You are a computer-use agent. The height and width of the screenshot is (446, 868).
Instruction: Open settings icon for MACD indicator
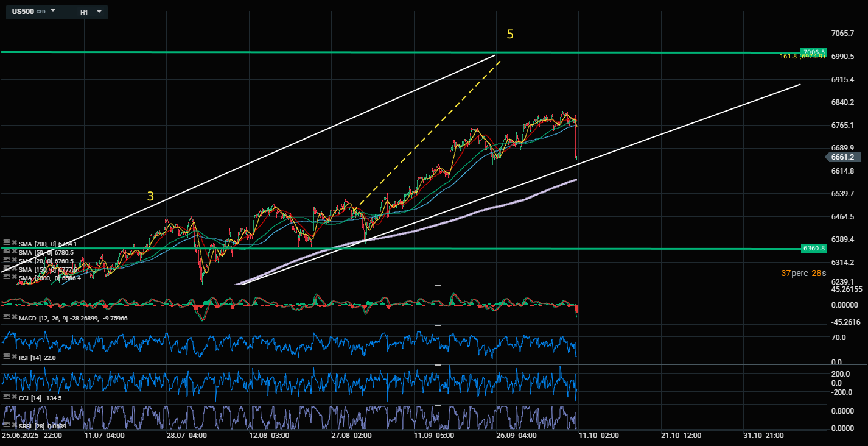tap(6, 317)
